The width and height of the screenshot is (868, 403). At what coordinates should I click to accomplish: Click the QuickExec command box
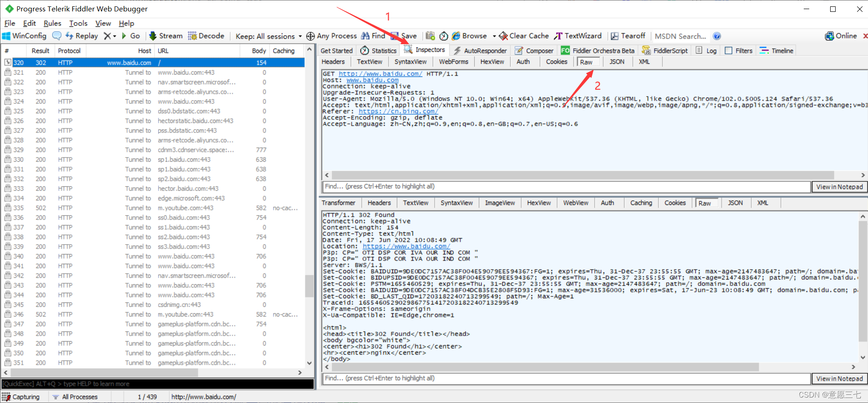(158, 384)
